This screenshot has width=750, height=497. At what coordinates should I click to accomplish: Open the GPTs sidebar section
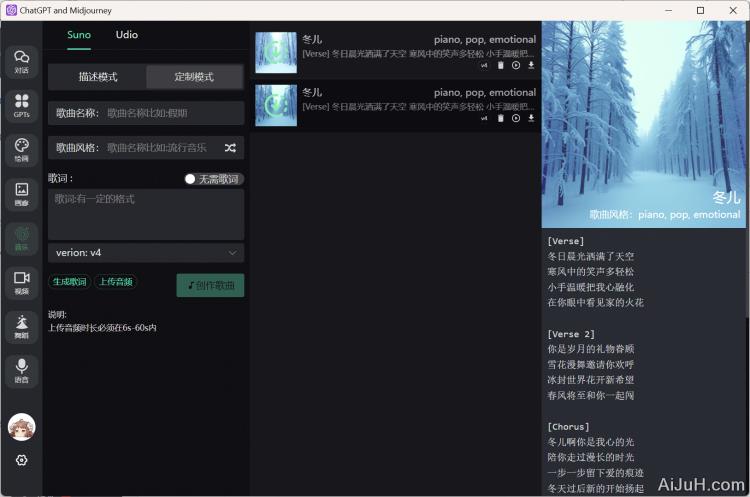coord(21,105)
